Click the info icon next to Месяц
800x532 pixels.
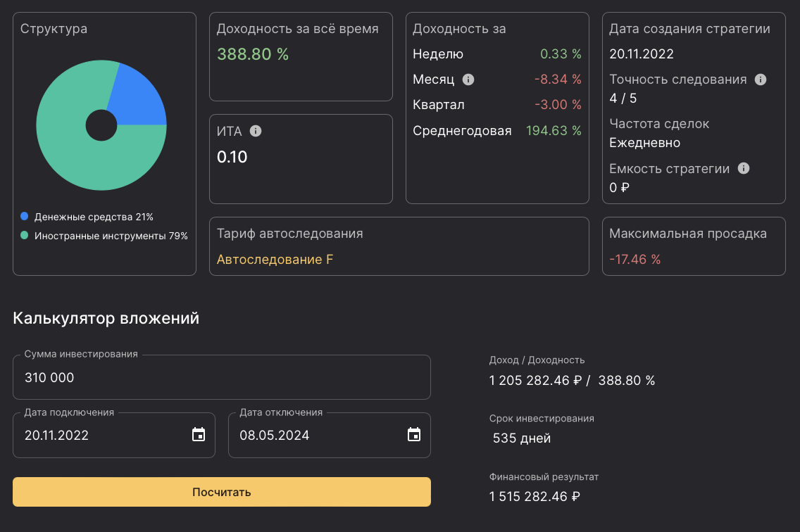(468, 80)
